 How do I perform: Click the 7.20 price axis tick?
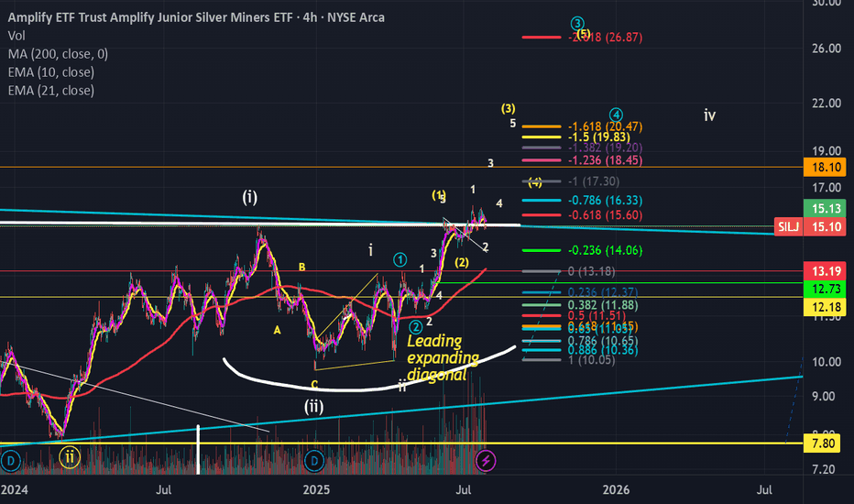pyautogui.click(x=824, y=469)
